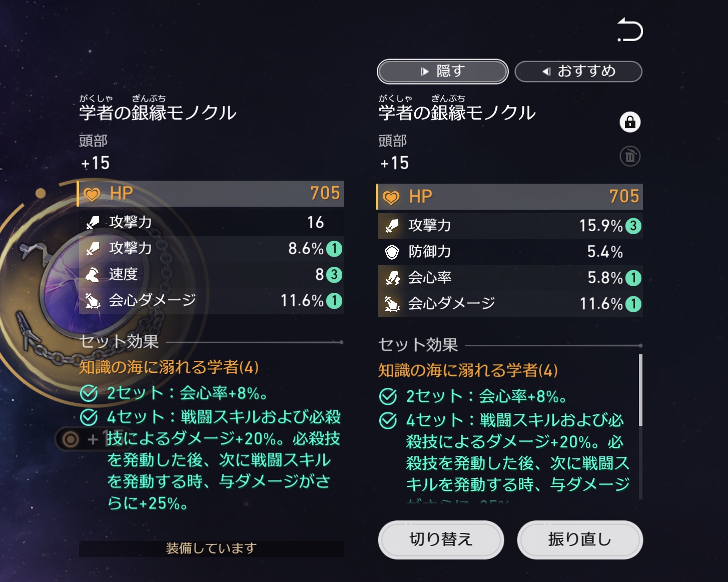This screenshot has height=582, width=728.
Task: Click the HP heart icon on right relic
Action: coord(391,197)
